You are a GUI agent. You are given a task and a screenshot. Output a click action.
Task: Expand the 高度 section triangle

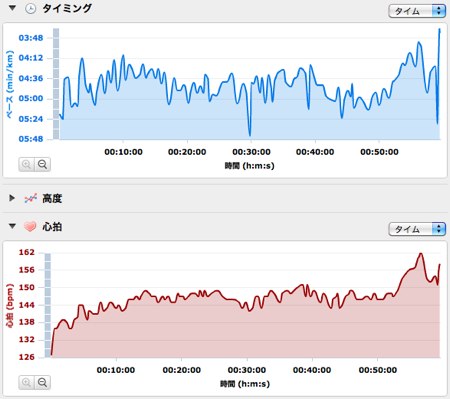12,198
